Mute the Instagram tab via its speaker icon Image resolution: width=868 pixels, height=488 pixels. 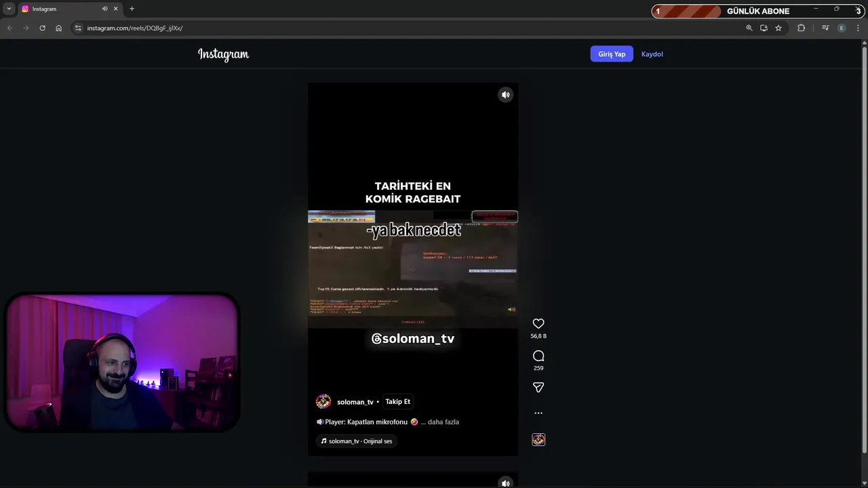tap(104, 9)
